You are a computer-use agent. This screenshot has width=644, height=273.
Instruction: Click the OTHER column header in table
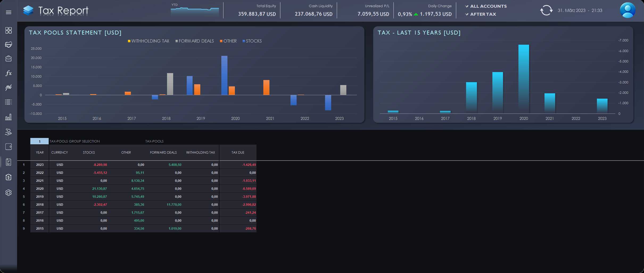pos(126,152)
